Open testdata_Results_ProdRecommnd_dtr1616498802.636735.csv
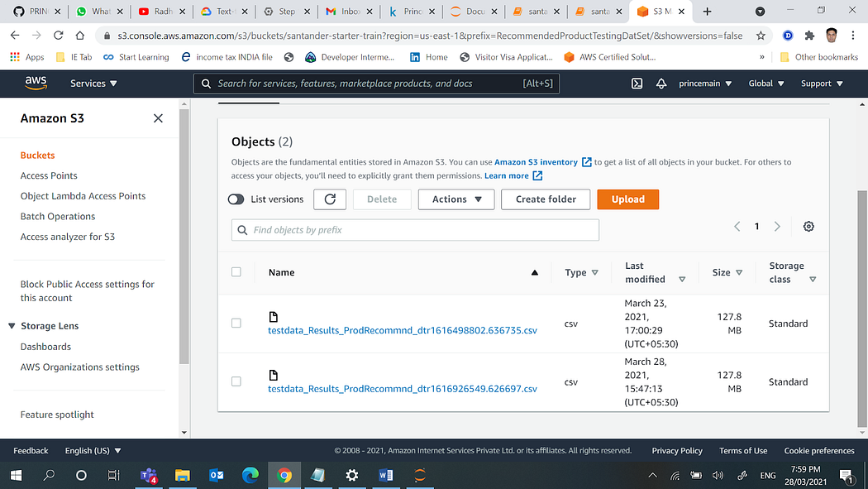Image resolution: width=868 pixels, height=489 pixels. point(403,331)
